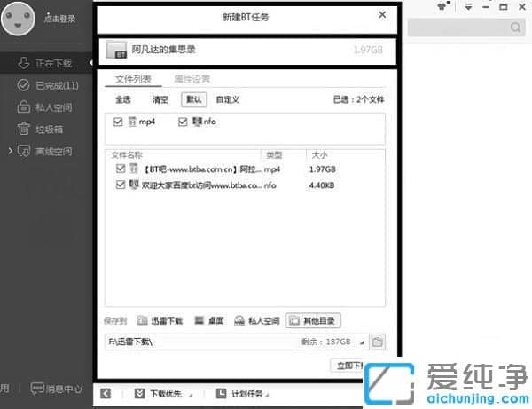This screenshot has width=532, height=409.
Task: Click the left arrow collapse icon in bottom bar
Action: pyautogui.click(x=106, y=394)
